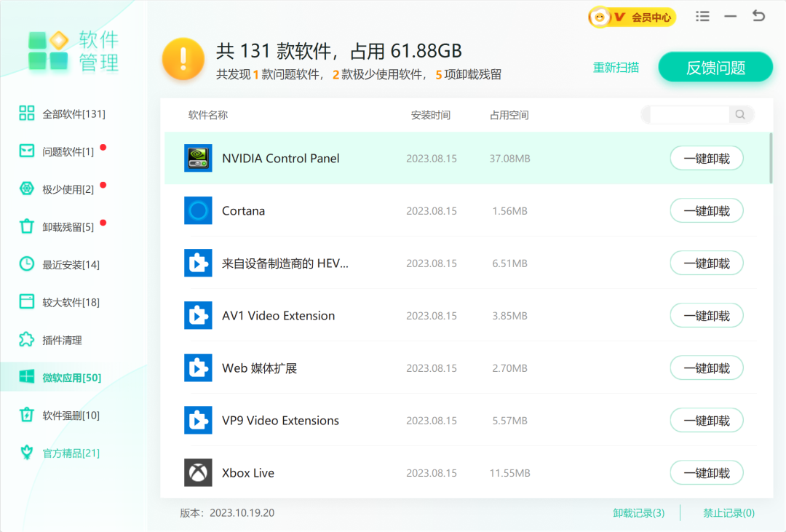
Task: Click the VP9 Video Extensions icon
Action: coord(198,420)
